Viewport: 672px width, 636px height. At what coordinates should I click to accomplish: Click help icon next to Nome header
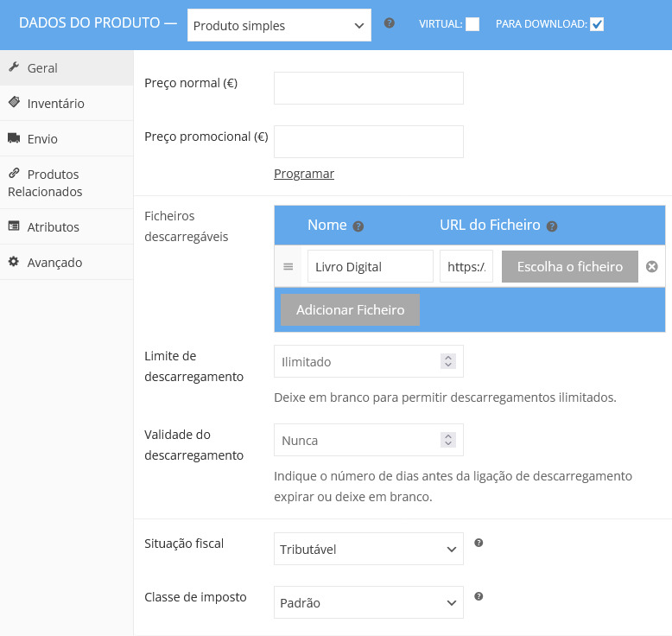[x=358, y=226]
